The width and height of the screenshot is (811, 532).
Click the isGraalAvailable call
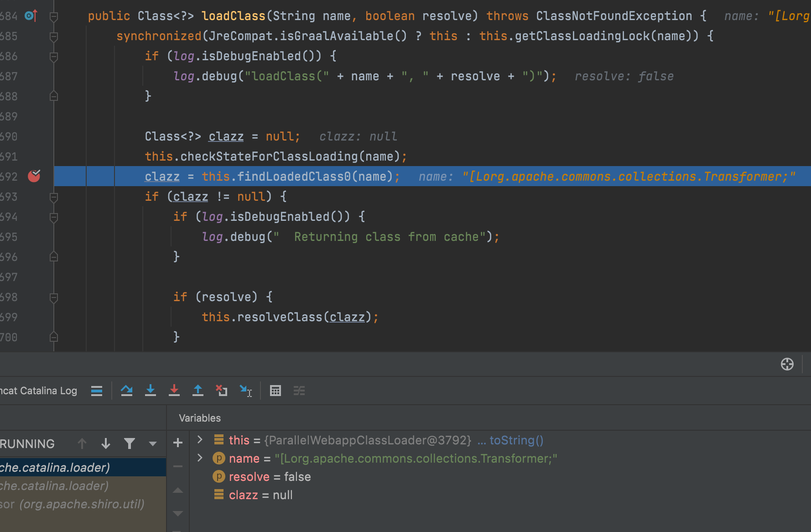[336, 36]
